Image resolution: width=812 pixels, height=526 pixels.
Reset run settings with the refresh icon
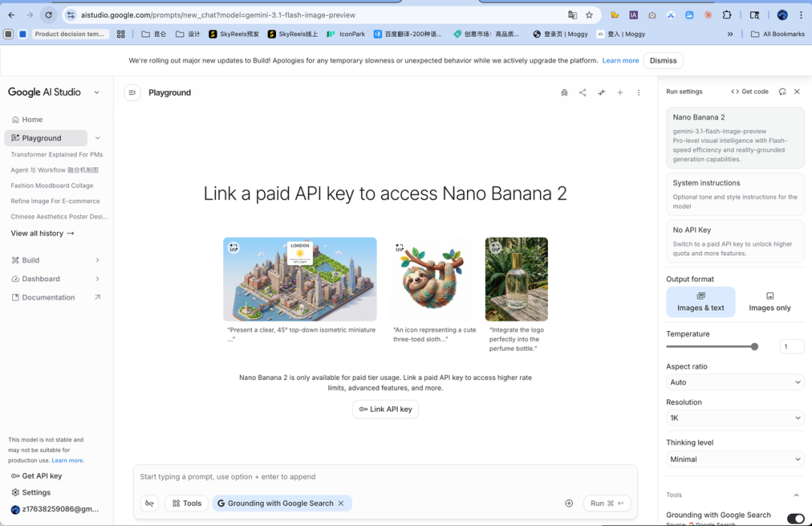click(x=783, y=92)
